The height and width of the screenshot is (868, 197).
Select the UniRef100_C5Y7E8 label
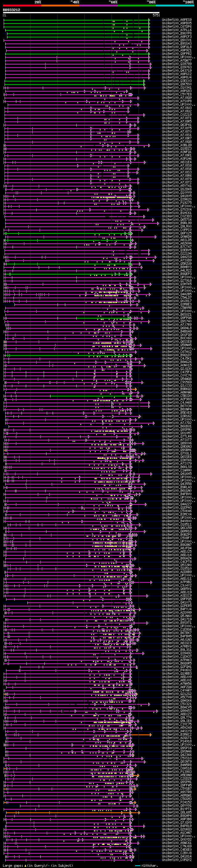pyautogui.click(x=176, y=94)
